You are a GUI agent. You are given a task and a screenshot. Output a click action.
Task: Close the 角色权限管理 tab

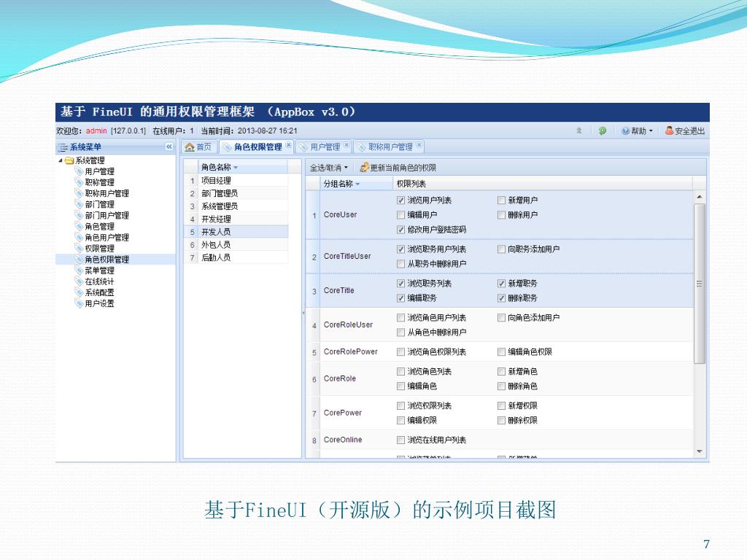tap(288, 145)
